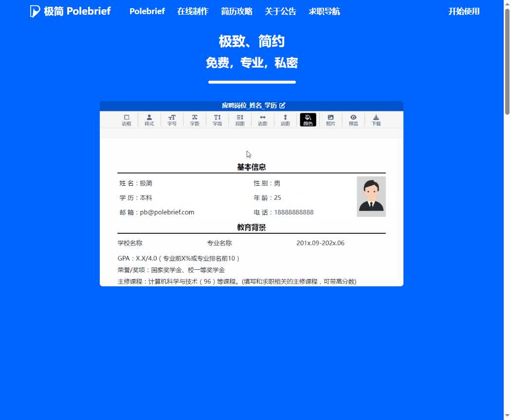Select the 边框 border tool icon

127,120
